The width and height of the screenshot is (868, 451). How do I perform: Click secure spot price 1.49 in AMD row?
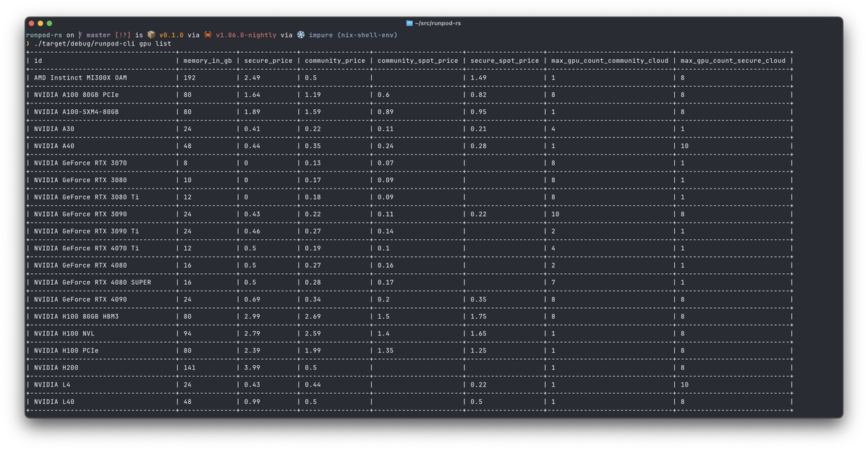tap(478, 77)
